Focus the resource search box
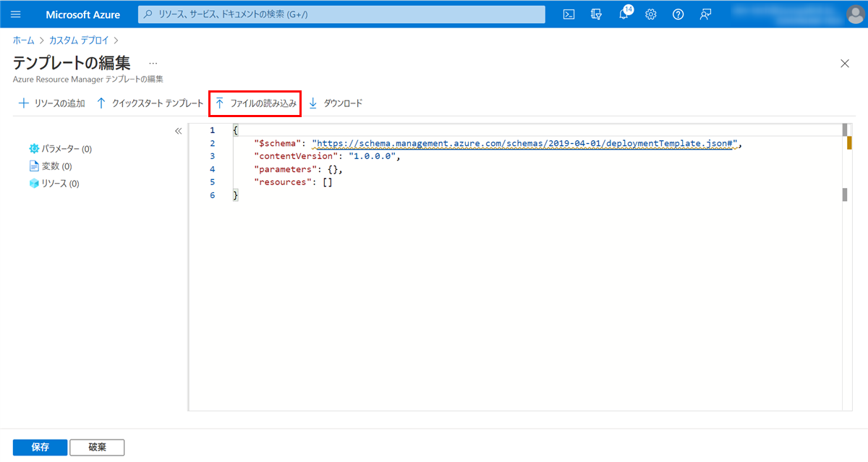The height and width of the screenshot is (462, 868). point(341,14)
